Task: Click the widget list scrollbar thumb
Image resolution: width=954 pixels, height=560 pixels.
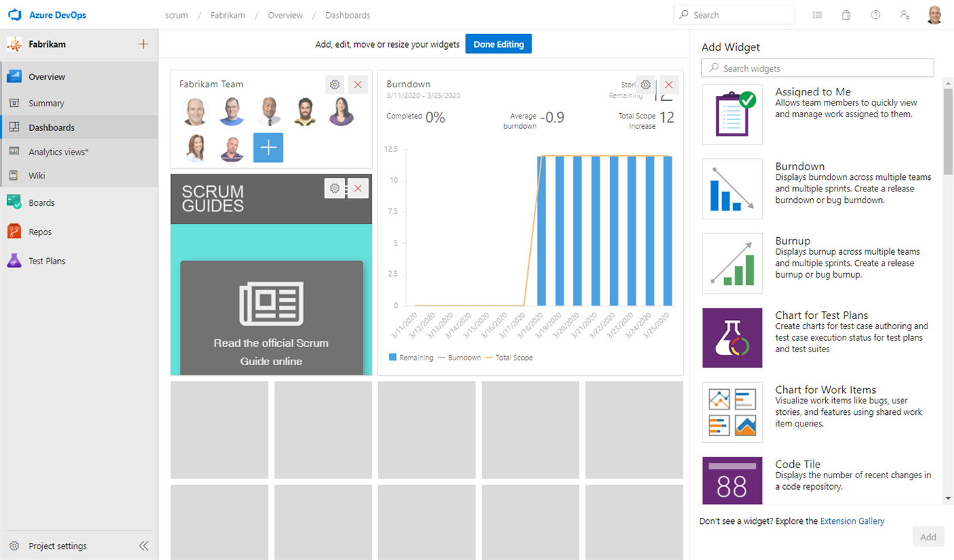Action: tap(948, 131)
